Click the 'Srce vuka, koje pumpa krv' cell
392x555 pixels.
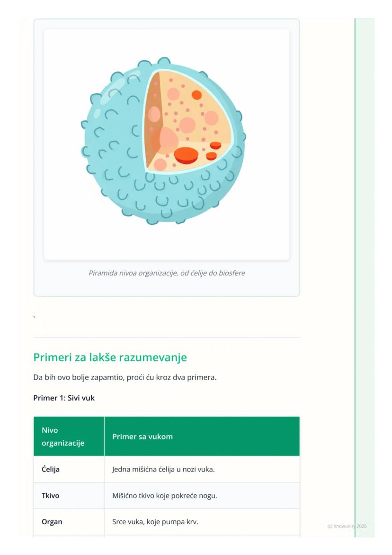pos(155,522)
